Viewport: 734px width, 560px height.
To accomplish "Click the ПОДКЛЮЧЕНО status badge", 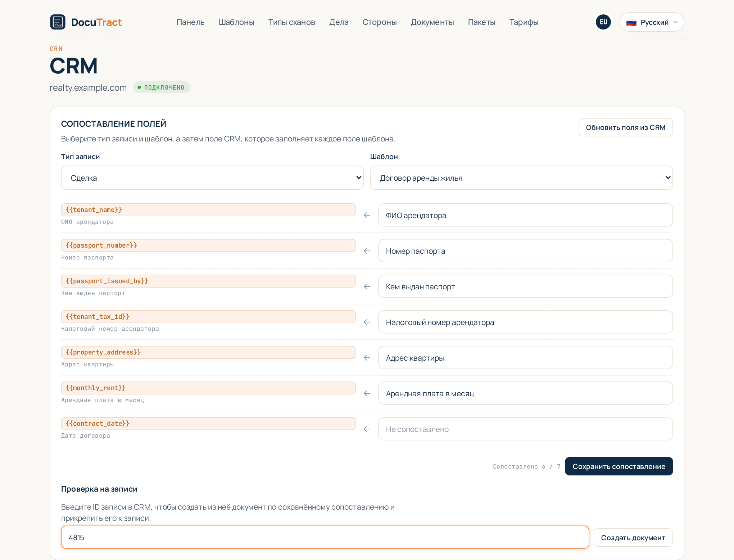I will tap(162, 87).
